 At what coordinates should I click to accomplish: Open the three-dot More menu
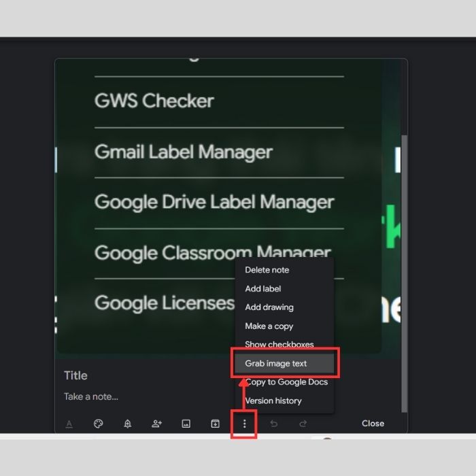tap(244, 424)
